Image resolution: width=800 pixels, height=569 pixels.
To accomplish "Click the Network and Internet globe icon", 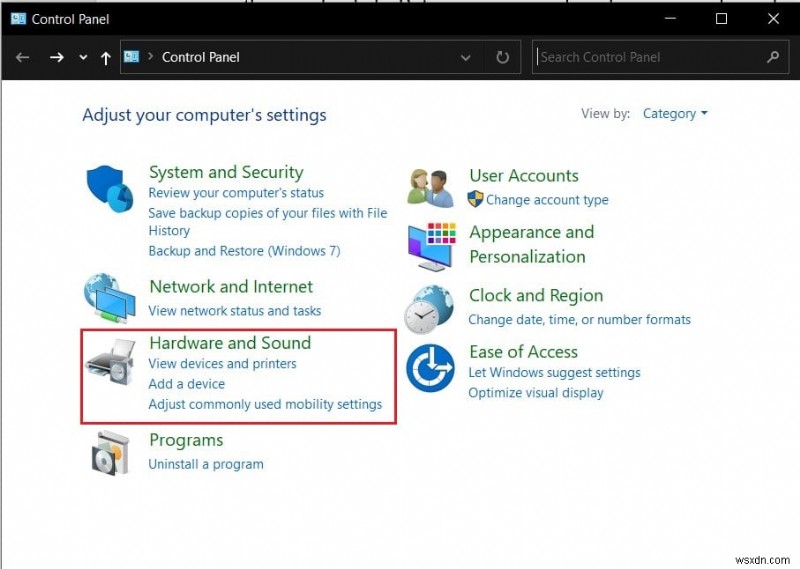I will 109,298.
